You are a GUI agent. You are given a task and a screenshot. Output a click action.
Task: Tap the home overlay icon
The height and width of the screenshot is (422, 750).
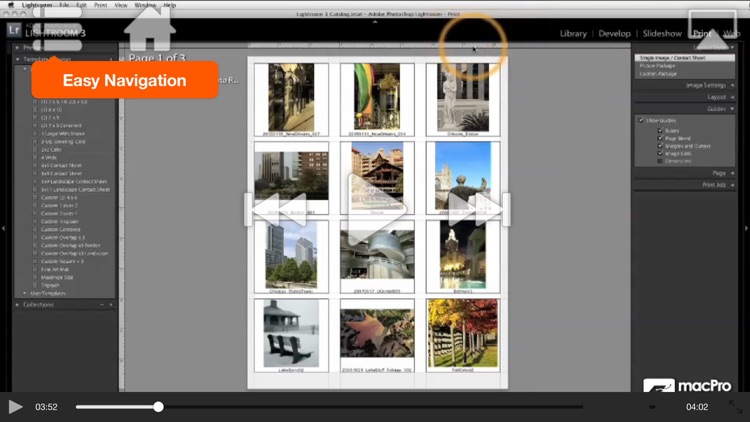pos(150,29)
